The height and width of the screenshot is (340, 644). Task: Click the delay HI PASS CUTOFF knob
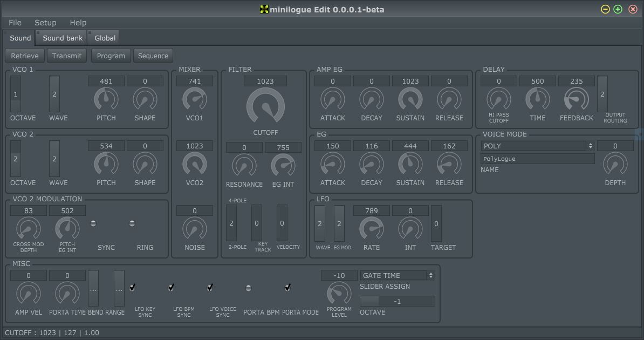pyautogui.click(x=498, y=99)
